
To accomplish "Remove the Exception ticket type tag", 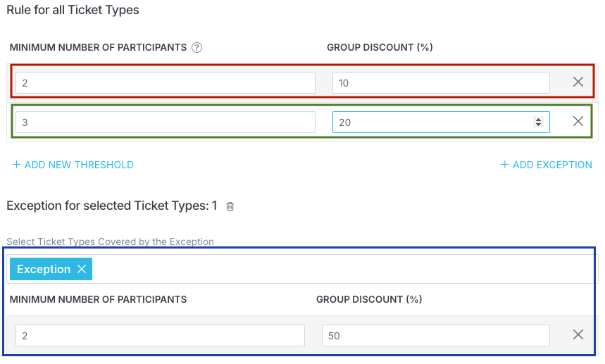I will point(82,269).
